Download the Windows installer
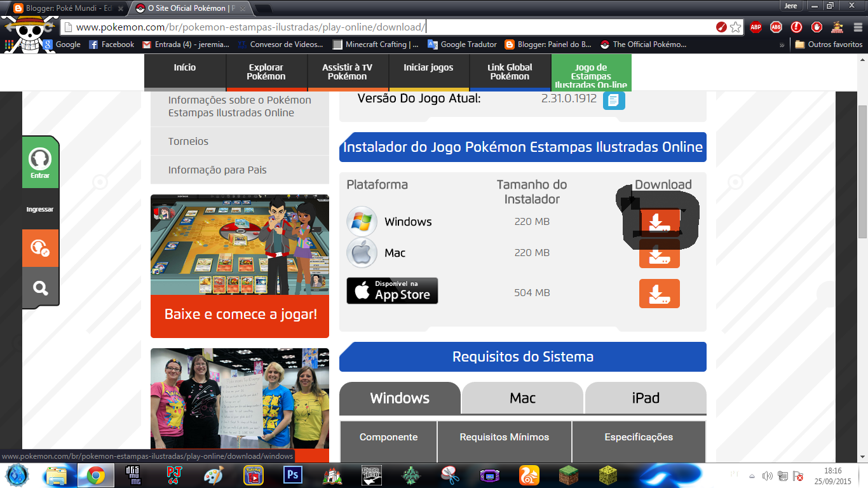This screenshot has width=868, height=488. point(660,221)
